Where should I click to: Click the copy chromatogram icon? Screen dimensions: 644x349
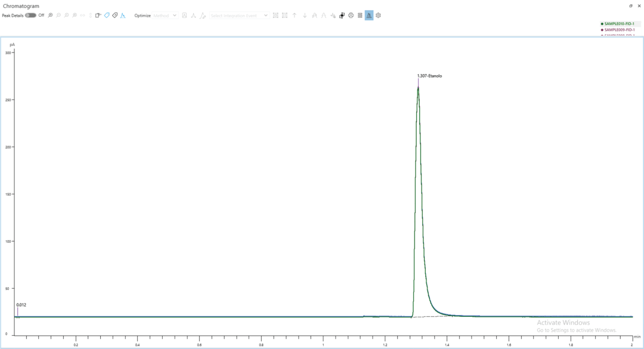click(98, 15)
